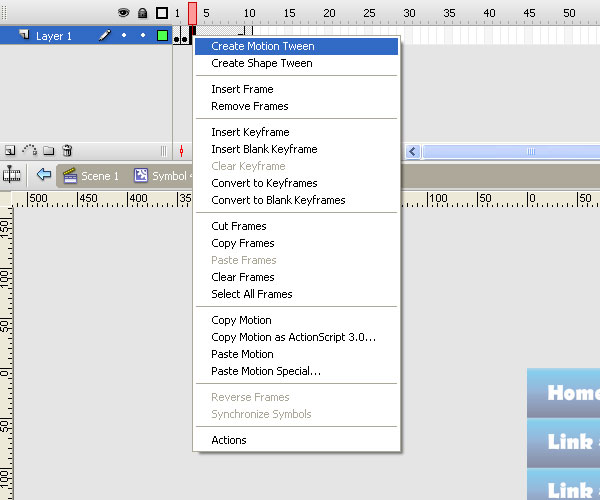The height and width of the screenshot is (500, 600).
Task: Choose Convert to Keyframes
Action: pos(297,183)
